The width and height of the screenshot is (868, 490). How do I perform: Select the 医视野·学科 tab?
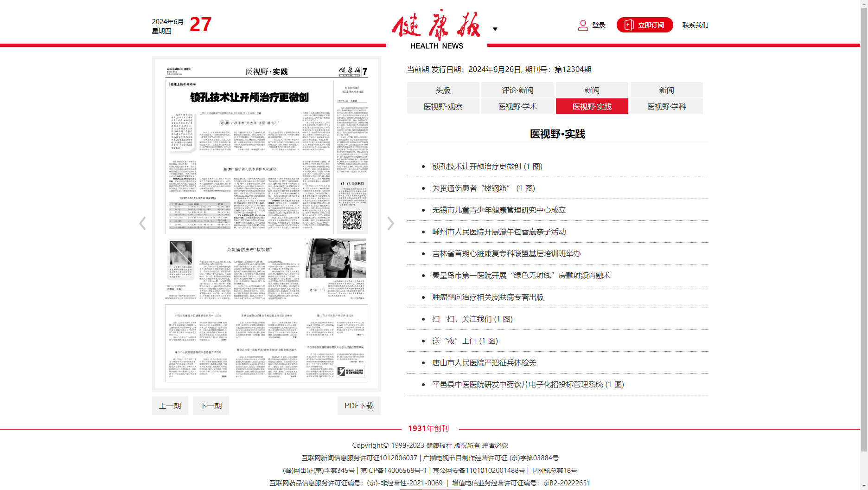(x=666, y=106)
